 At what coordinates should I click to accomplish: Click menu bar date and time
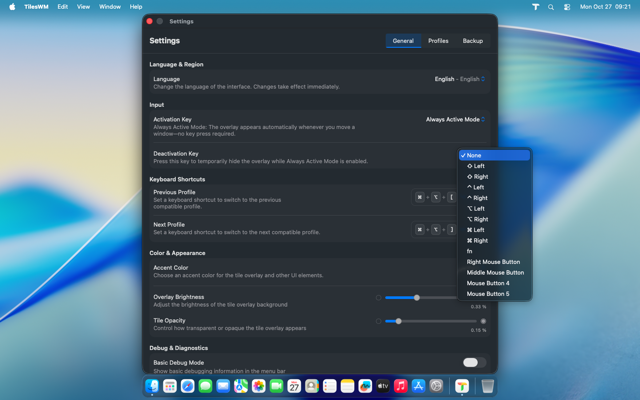coord(605,7)
